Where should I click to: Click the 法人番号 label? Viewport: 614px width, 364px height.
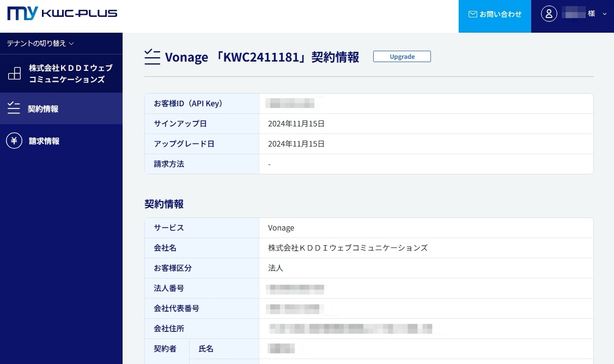pos(169,288)
